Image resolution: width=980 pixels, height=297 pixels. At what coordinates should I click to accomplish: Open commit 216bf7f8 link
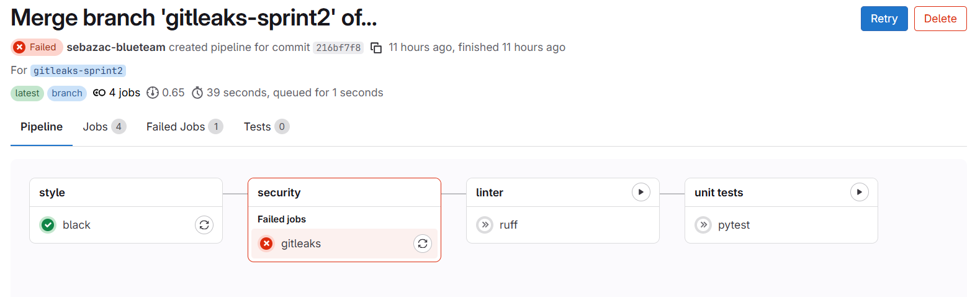click(x=338, y=48)
